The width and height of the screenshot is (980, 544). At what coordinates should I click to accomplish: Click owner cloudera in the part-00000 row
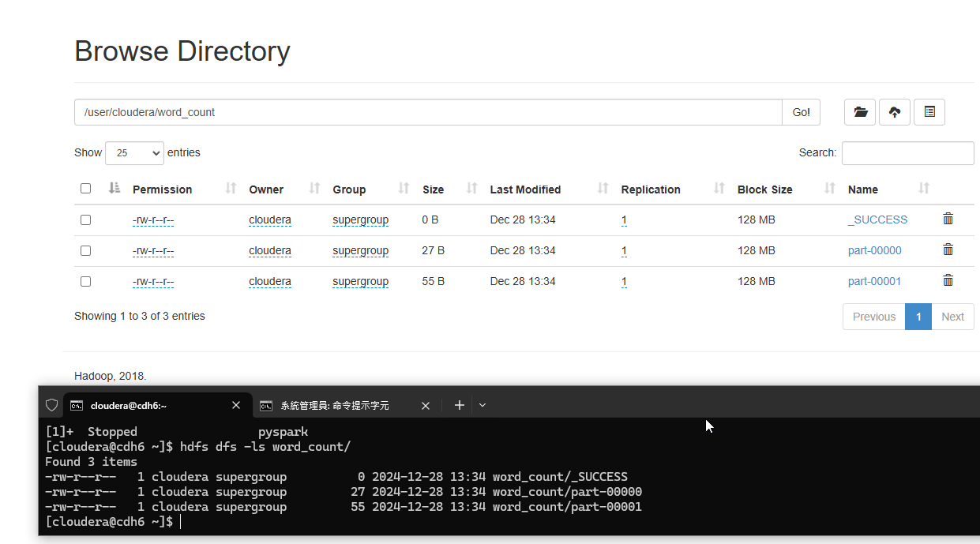(x=270, y=250)
